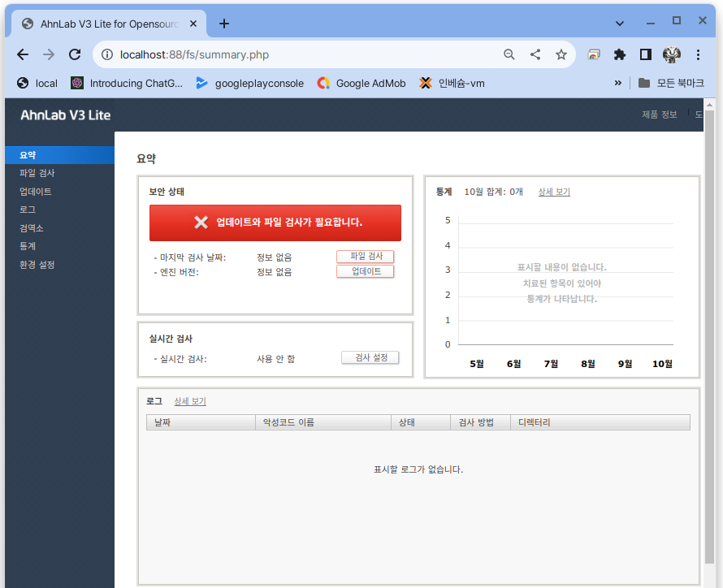Click the 검사 설정 button

[370, 357]
